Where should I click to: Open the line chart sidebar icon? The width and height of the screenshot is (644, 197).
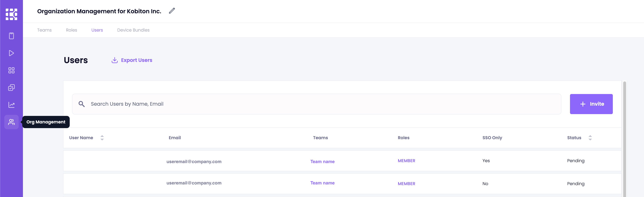tap(11, 105)
